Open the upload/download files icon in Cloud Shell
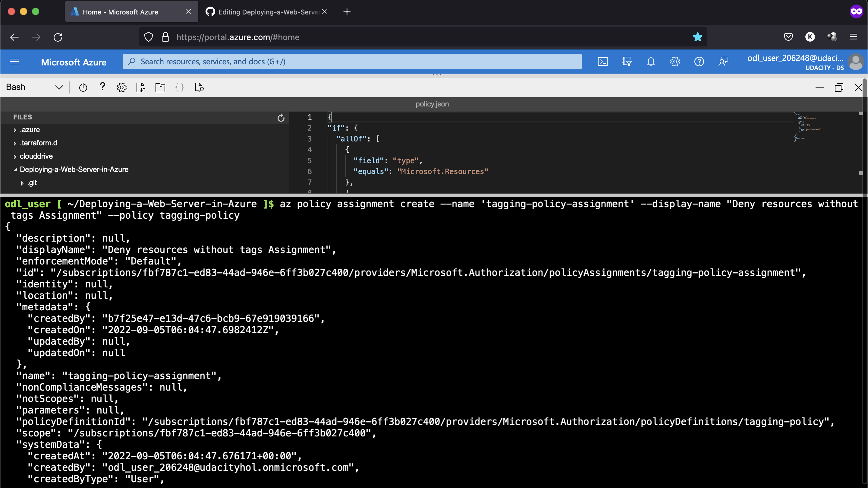Viewport: 868px width, 488px height. (141, 87)
